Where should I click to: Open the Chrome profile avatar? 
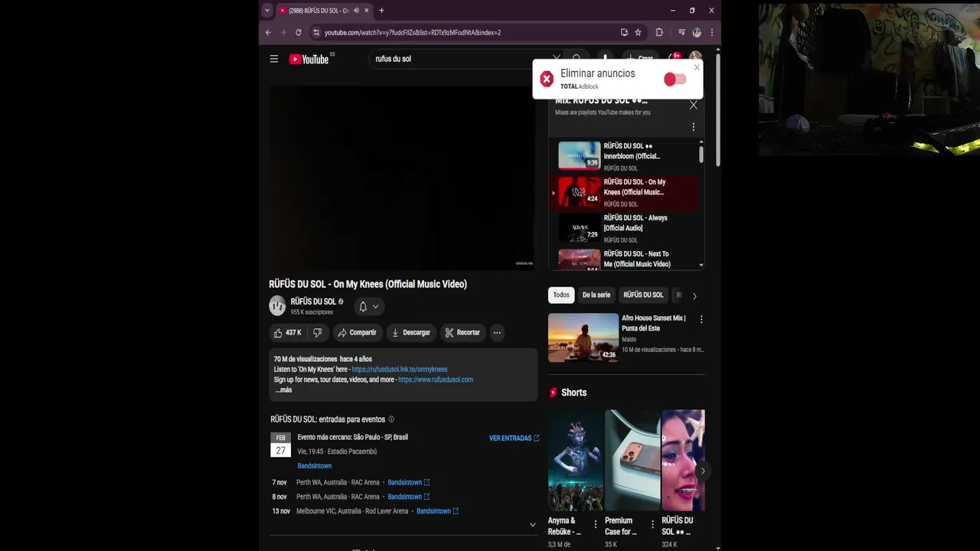point(697,32)
